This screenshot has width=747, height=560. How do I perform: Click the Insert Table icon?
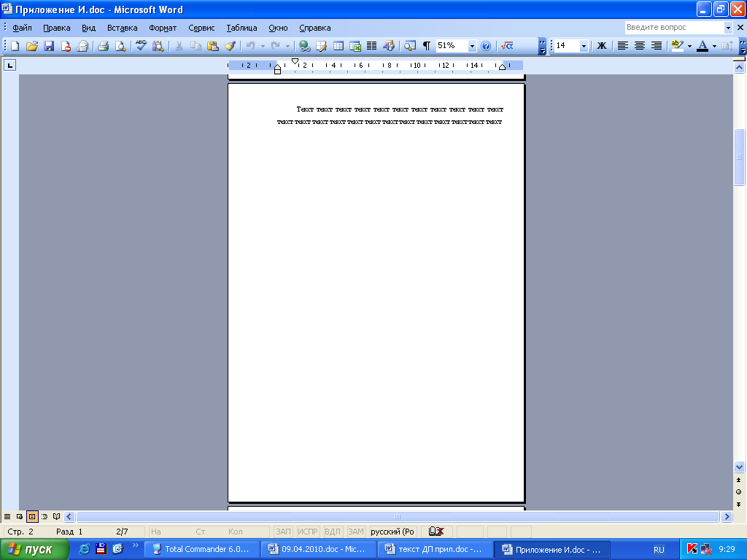point(338,46)
